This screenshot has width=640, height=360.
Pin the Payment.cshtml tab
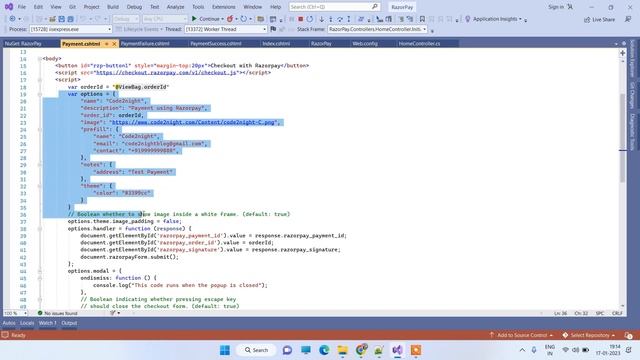click(107, 44)
